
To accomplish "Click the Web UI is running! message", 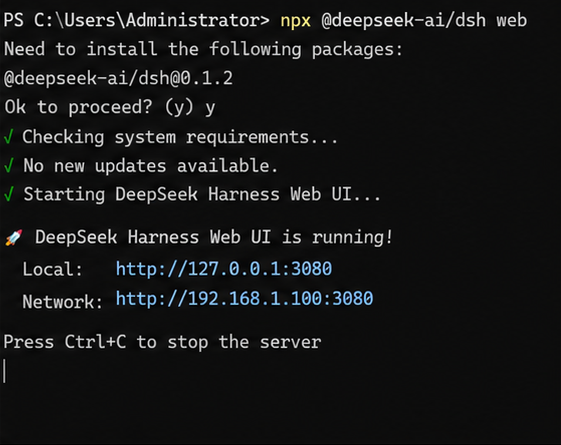I will click(214, 237).
